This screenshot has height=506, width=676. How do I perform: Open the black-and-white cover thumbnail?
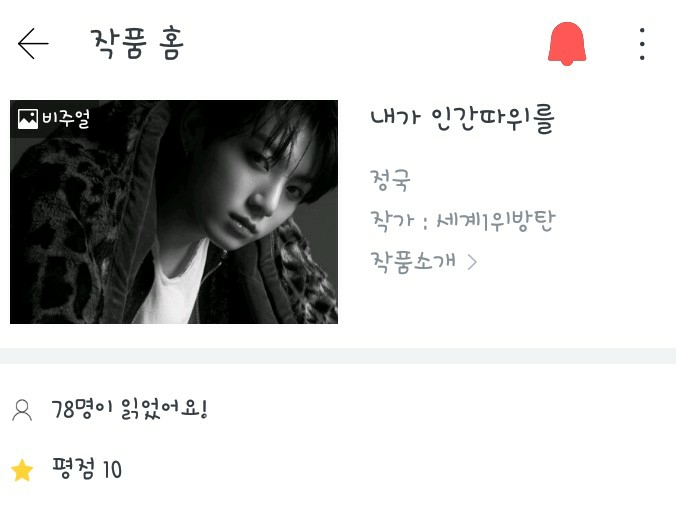coord(174,212)
